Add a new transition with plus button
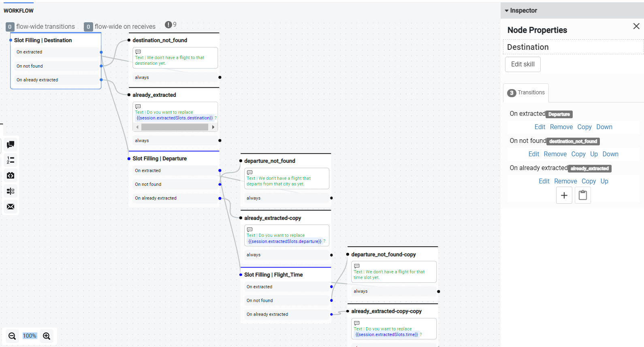 [x=564, y=195]
